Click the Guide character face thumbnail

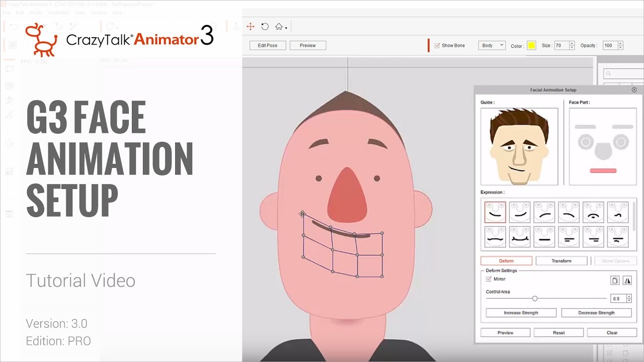519,146
